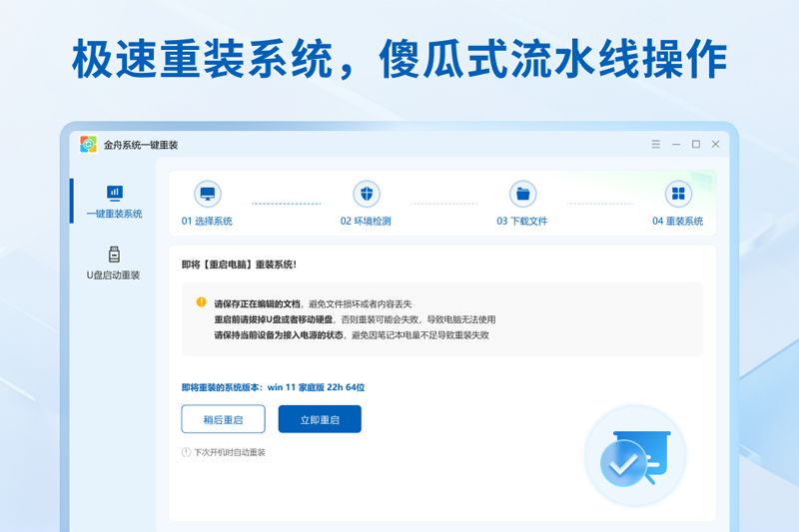Click the 请保存正在编辑的文档 warning line
Viewport: 799px width, 532px height.
[313, 303]
